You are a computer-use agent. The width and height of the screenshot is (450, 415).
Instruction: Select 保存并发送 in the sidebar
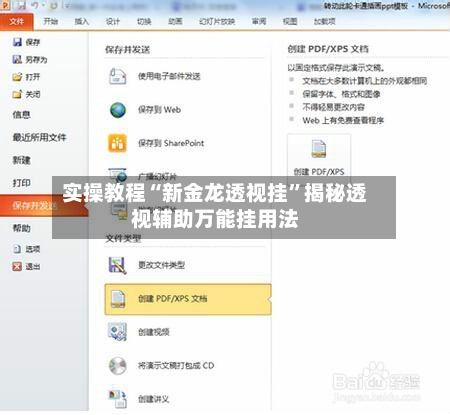[43, 205]
